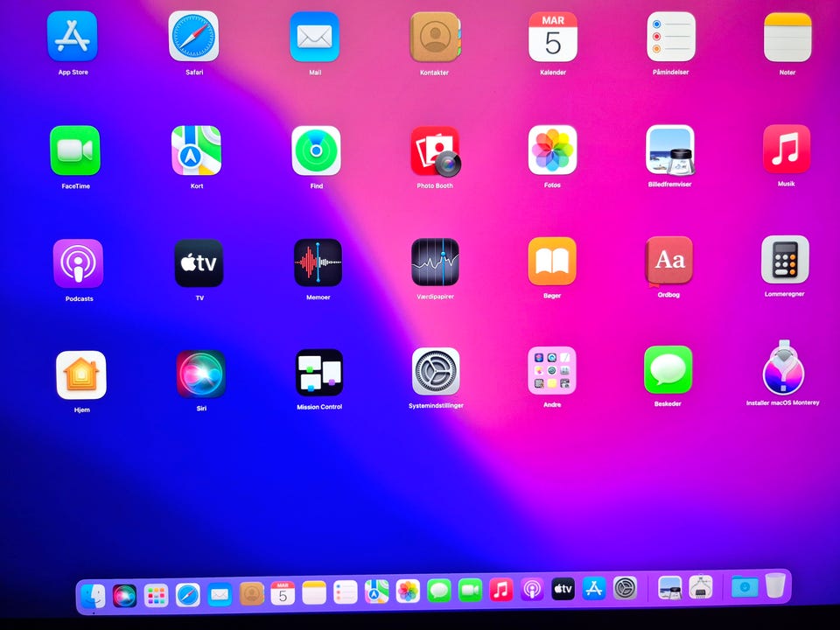Open Photo Booth in Launchpad

(x=435, y=150)
